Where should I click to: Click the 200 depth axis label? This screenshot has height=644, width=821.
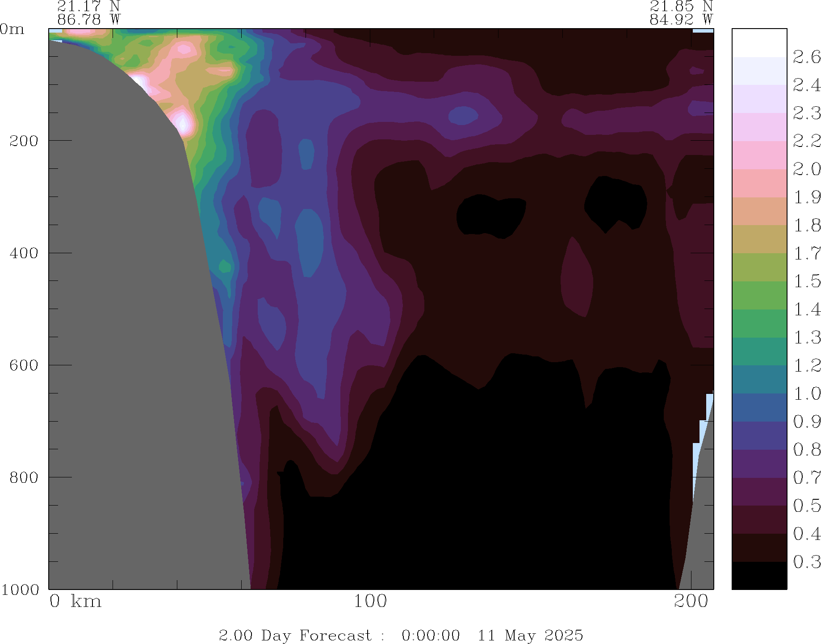tap(24, 141)
